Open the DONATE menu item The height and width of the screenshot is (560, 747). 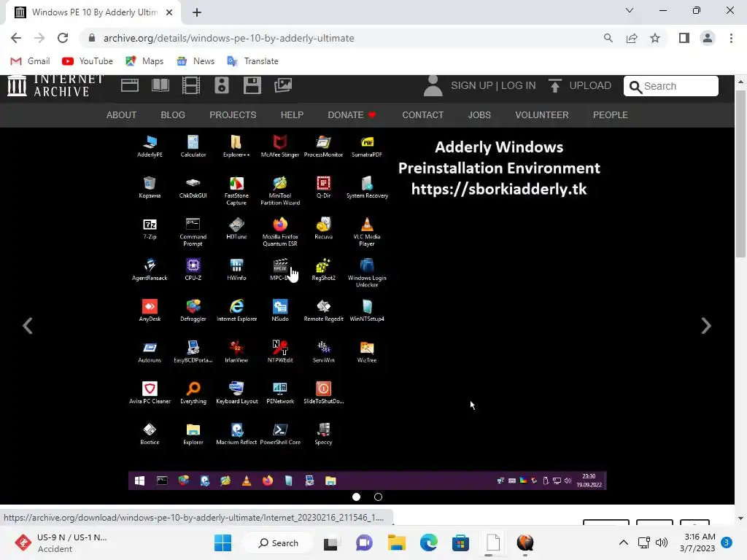[x=352, y=115]
